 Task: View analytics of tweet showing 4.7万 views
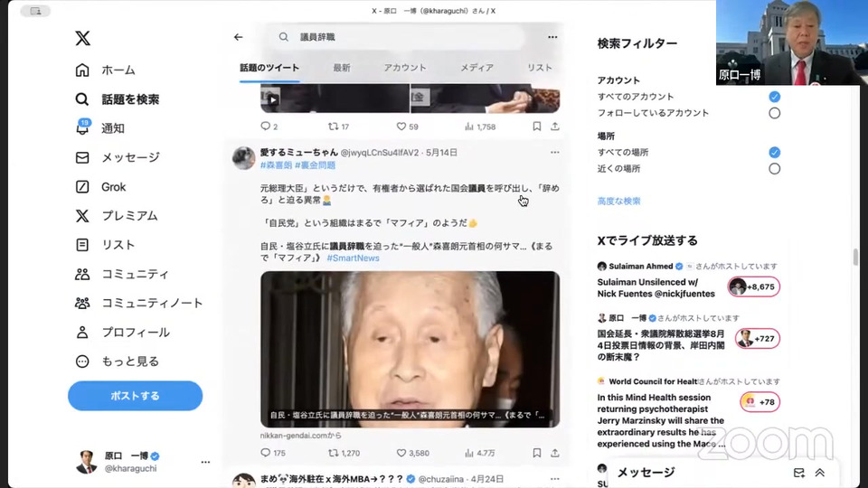coord(480,453)
